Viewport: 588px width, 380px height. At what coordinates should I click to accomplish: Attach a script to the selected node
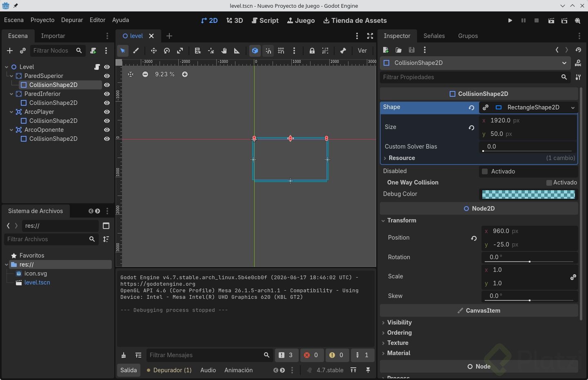(93, 51)
